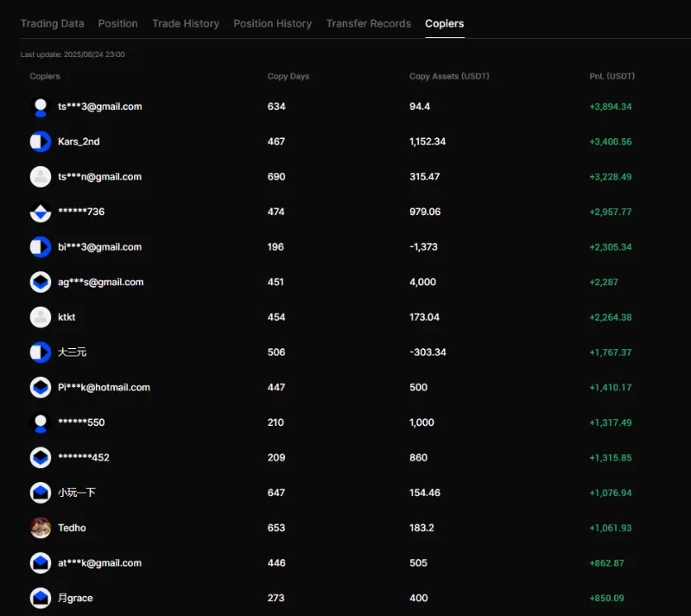Open copier ag***s@gmail.com's name link
Viewport: 691px width, 616px height.
coord(100,283)
